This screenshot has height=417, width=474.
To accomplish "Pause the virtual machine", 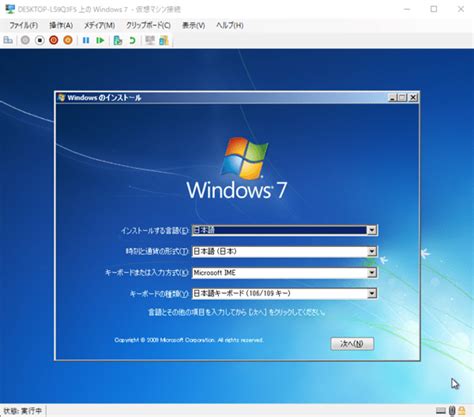I will pyautogui.click(x=86, y=40).
